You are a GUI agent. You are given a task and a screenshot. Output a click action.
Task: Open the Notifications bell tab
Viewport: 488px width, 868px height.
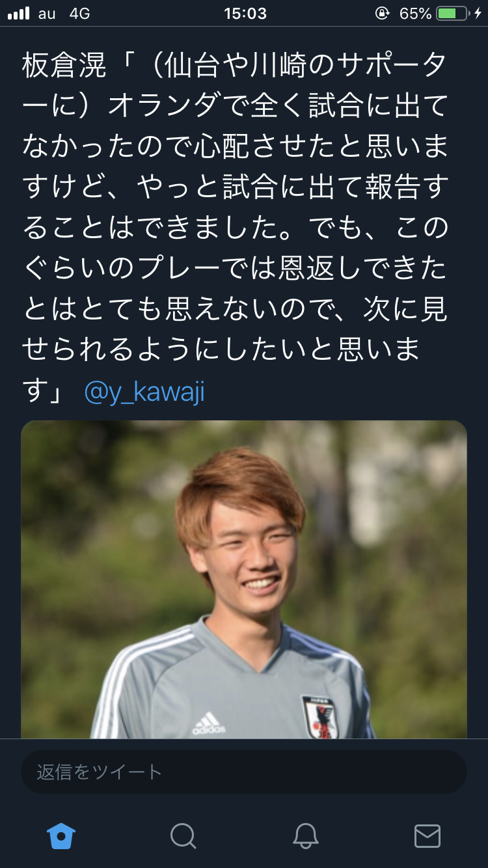click(x=305, y=836)
